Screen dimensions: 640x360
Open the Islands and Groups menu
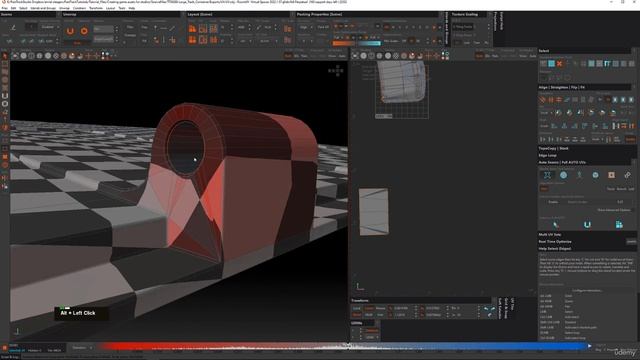click(43, 8)
